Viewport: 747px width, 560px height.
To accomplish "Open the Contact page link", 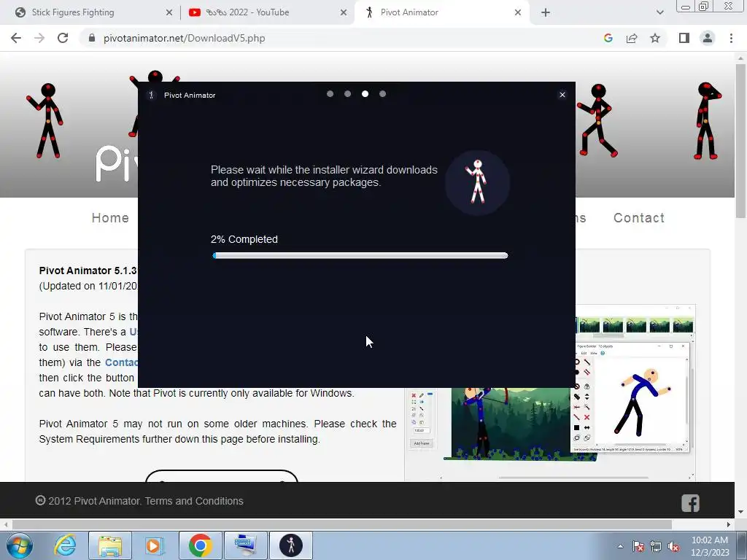I will pyautogui.click(x=639, y=217).
